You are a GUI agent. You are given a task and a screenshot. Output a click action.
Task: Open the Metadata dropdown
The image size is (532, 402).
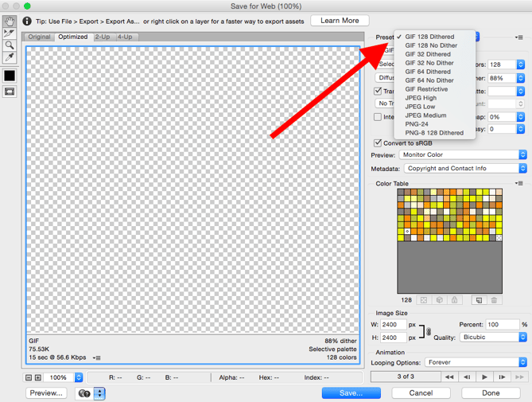coord(465,168)
